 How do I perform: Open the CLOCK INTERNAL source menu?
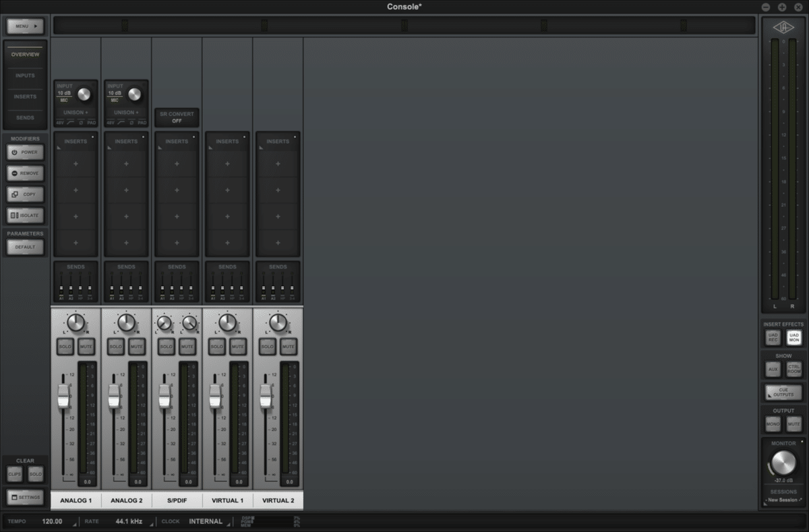[206, 521]
